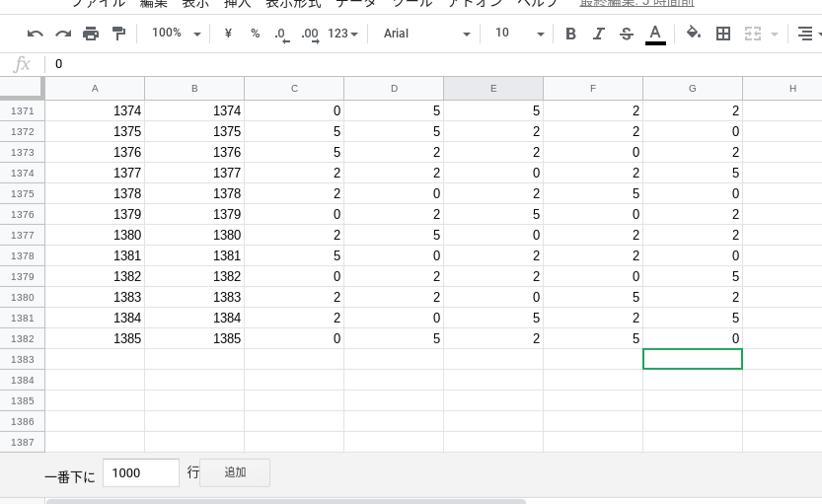Redo the last undone action
Screen dimensions: 822x504
coord(63,35)
